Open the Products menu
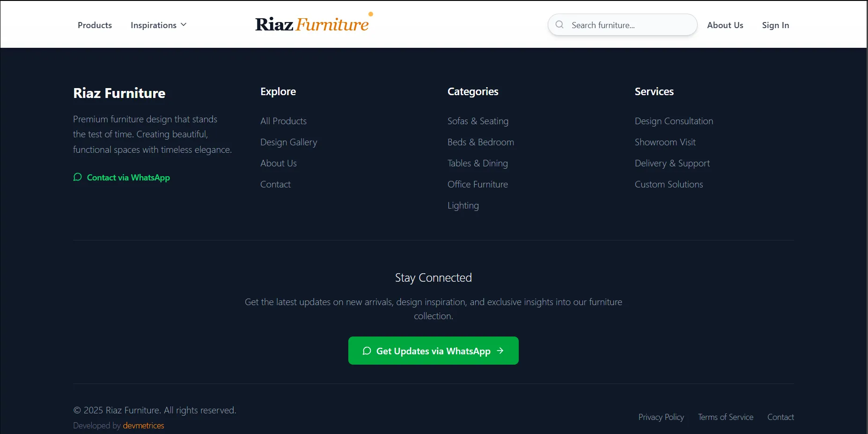868x434 pixels. (x=95, y=25)
